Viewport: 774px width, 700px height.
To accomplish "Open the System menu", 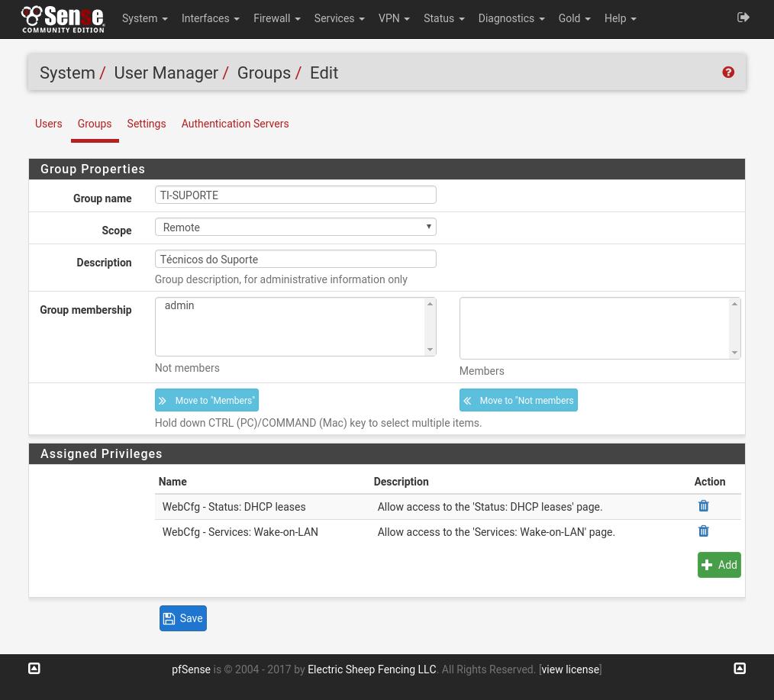I will [144, 18].
